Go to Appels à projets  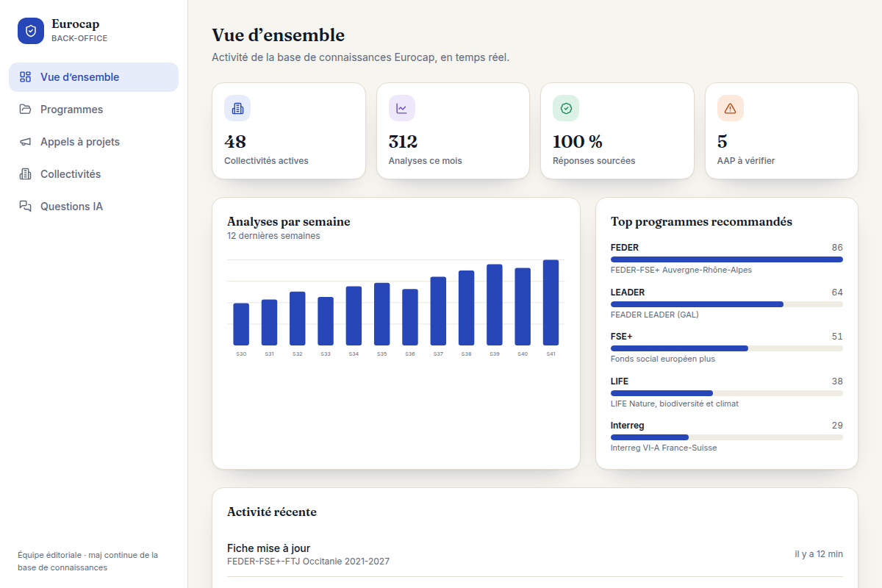(93, 142)
